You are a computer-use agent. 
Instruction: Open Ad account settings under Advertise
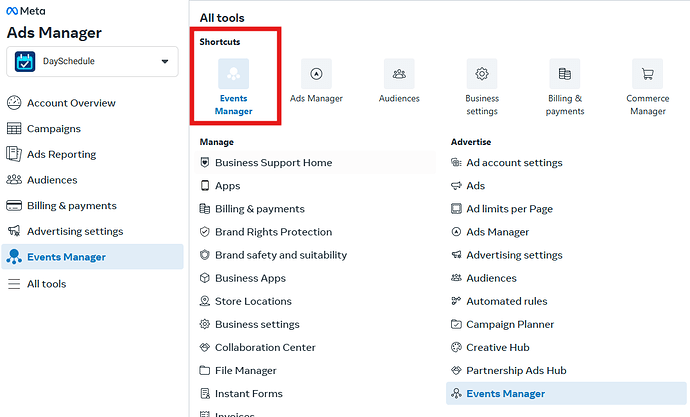[x=514, y=163]
